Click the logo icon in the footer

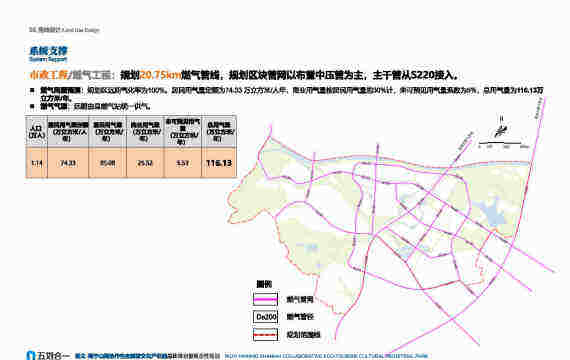coord(31,355)
